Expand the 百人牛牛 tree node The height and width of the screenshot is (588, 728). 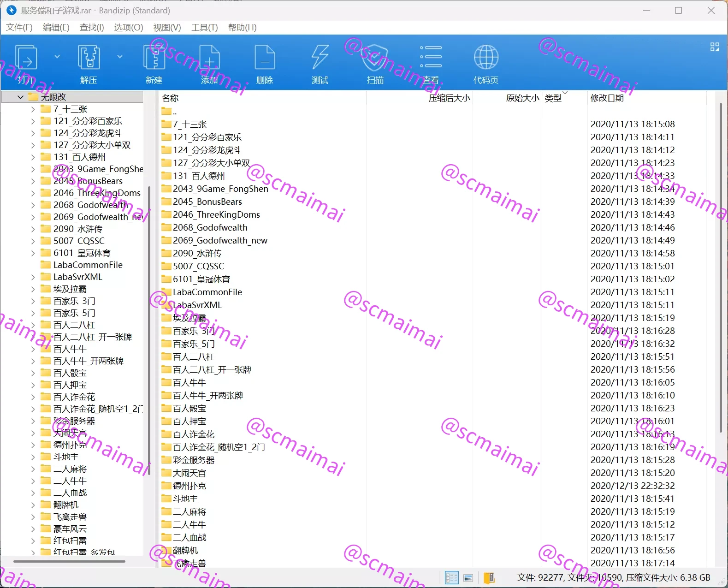pyautogui.click(x=33, y=349)
